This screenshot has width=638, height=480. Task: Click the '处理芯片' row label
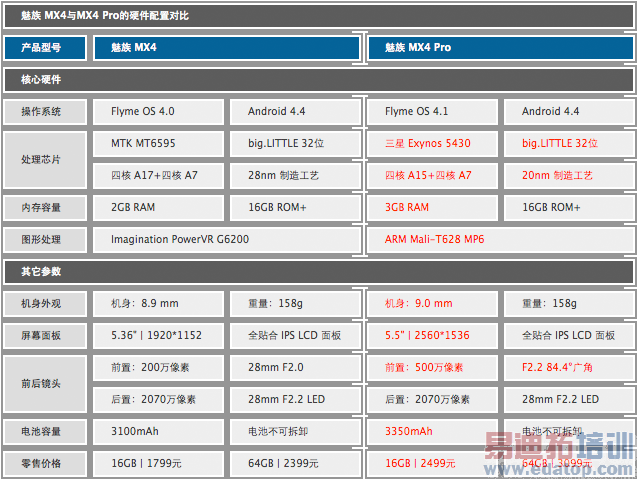[x=45, y=159]
